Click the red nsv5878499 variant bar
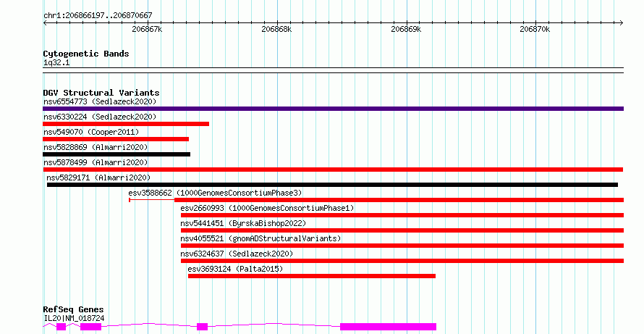This screenshot has height=334, width=644. pyautogui.click(x=333, y=170)
